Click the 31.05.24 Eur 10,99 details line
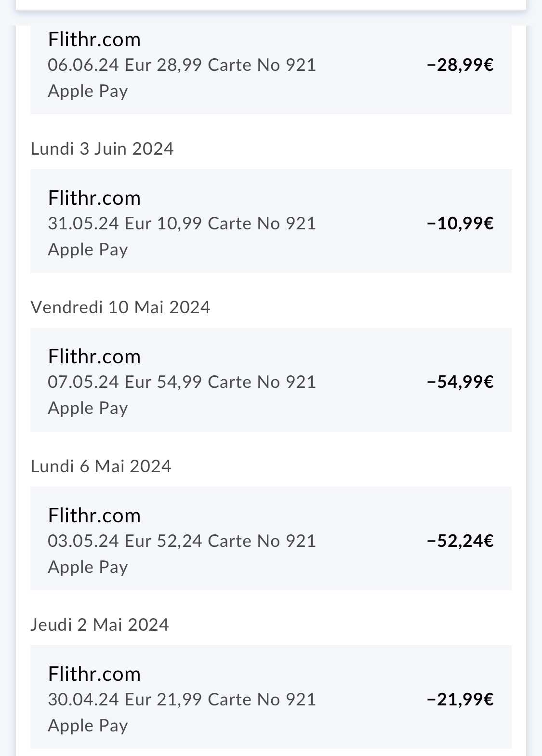Screen dimensions: 542x756 click(x=182, y=223)
